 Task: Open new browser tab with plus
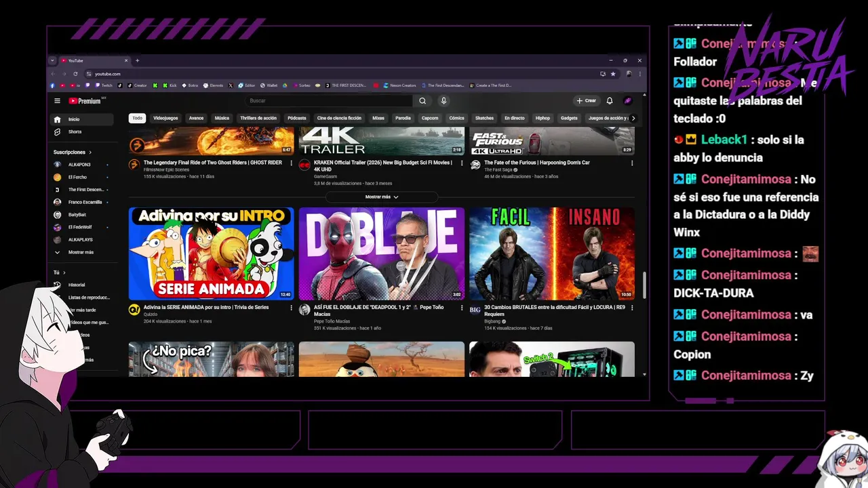(137, 60)
